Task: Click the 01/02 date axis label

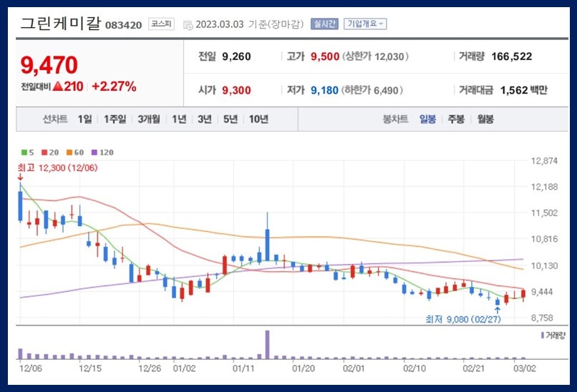Action: (x=185, y=368)
